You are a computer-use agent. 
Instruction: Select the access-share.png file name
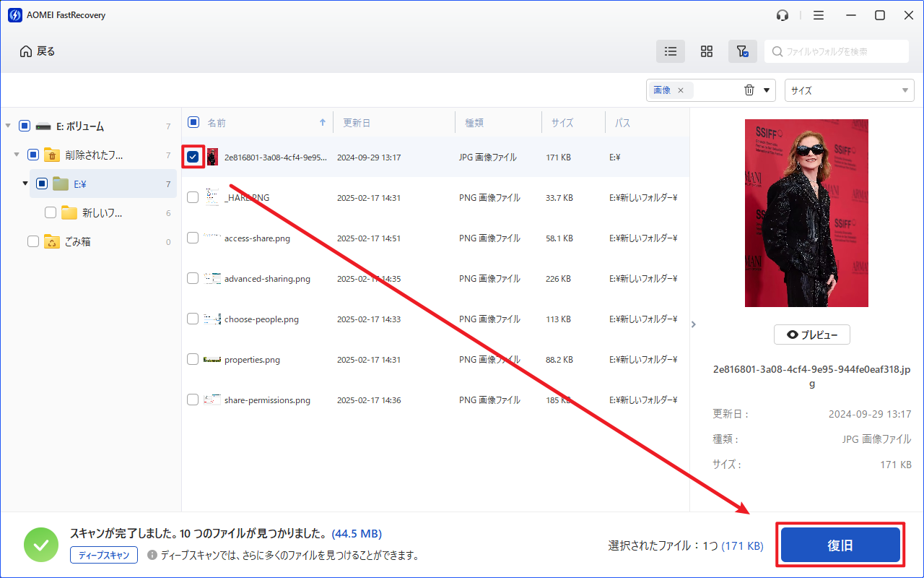tap(257, 238)
